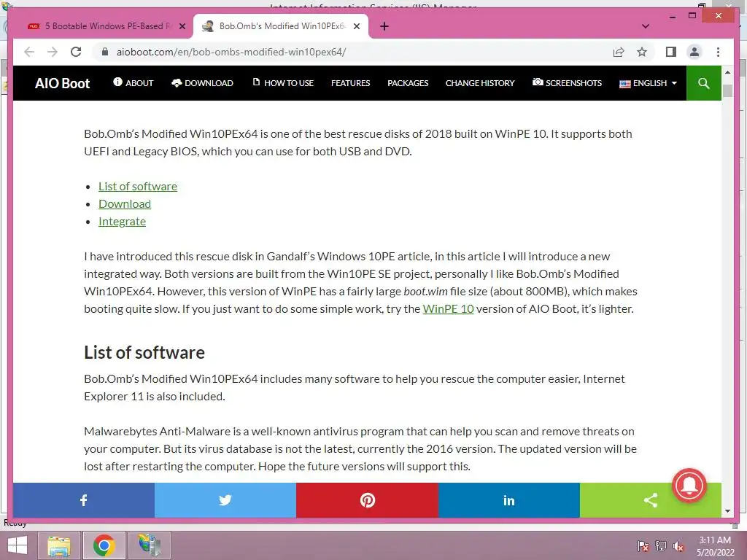Reload the current page
Viewport: 747px width, 560px height.
(76, 52)
